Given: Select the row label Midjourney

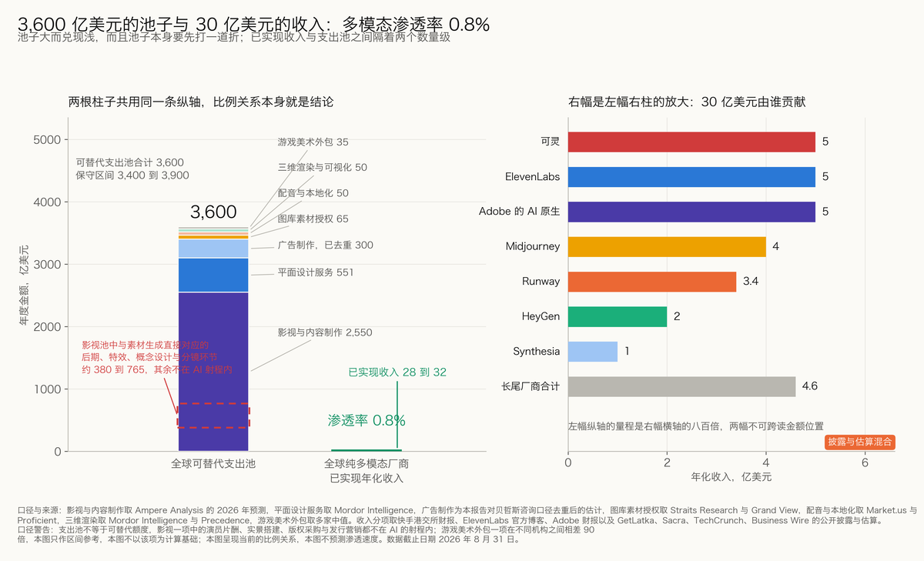Looking at the screenshot, I should tap(533, 247).
